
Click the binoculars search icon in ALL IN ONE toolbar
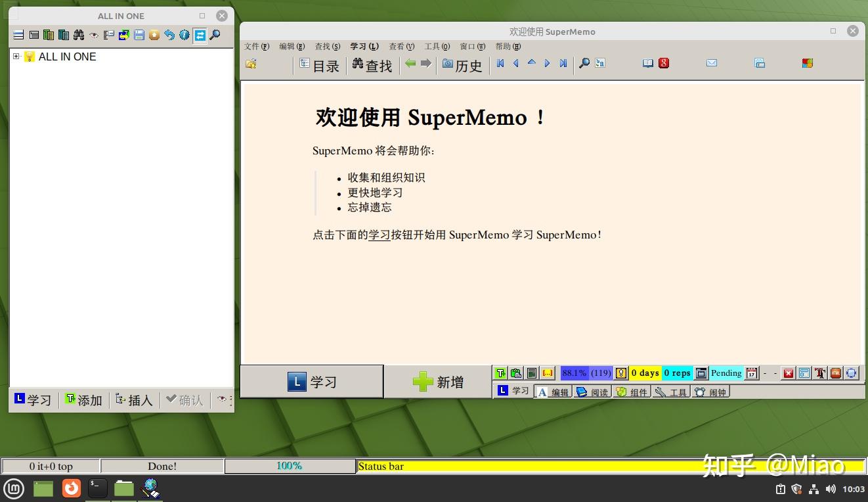tap(79, 35)
